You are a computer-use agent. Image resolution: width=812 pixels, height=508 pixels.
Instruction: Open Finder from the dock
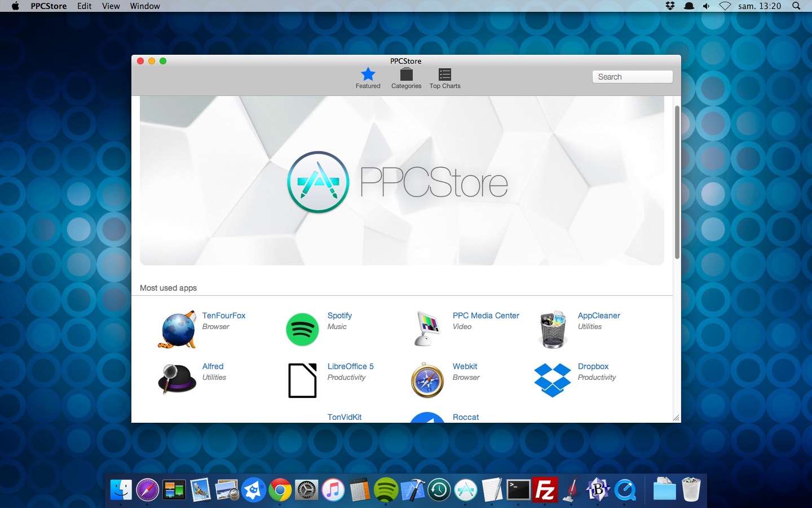121,489
